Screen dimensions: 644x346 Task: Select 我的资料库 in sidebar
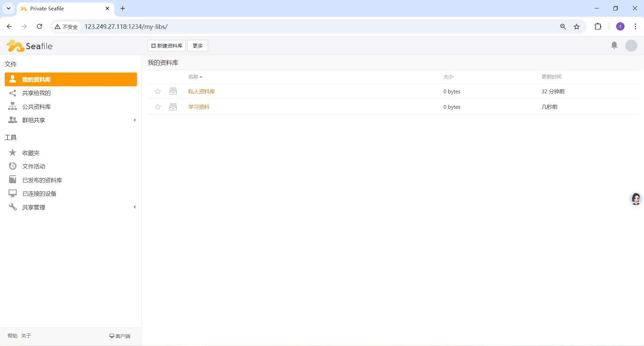point(71,79)
